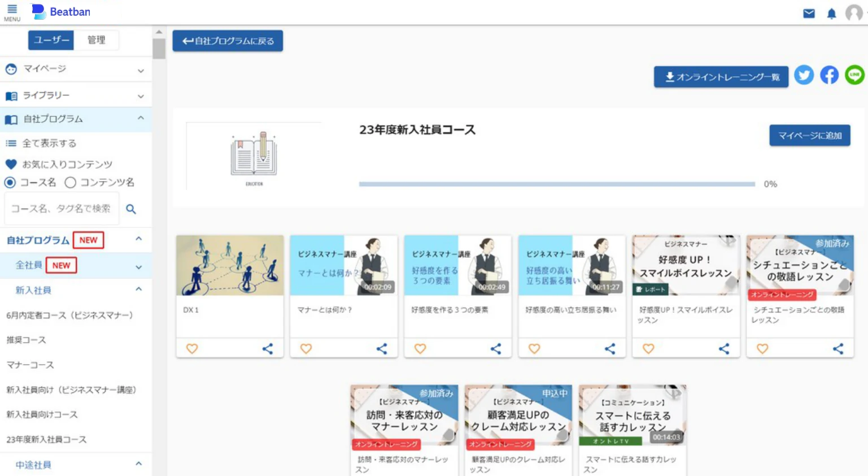
Task: Switch to the ユーザー tab
Action: (x=51, y=40)
